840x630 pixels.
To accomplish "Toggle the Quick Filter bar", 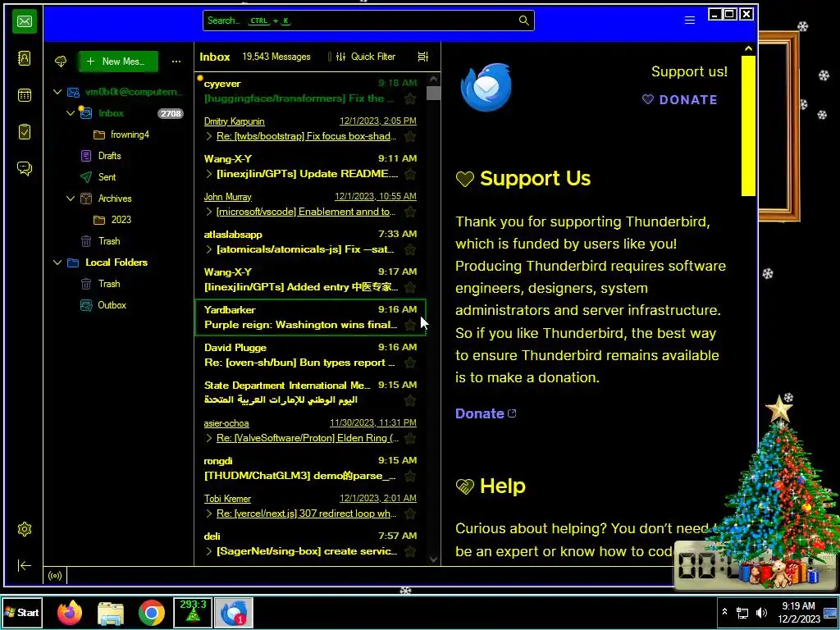I will (x=367, y=57).
